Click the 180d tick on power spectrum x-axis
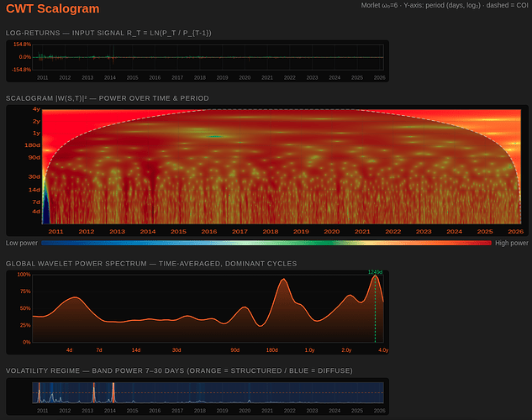 272,350
